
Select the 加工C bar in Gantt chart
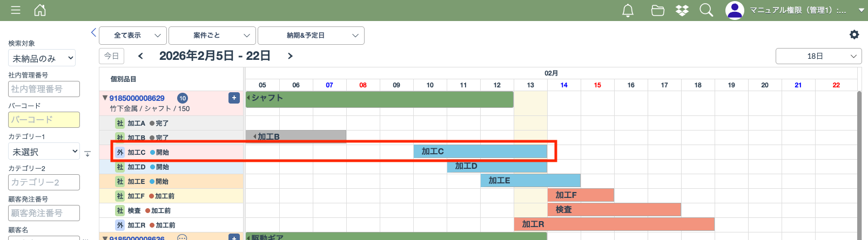480,152
